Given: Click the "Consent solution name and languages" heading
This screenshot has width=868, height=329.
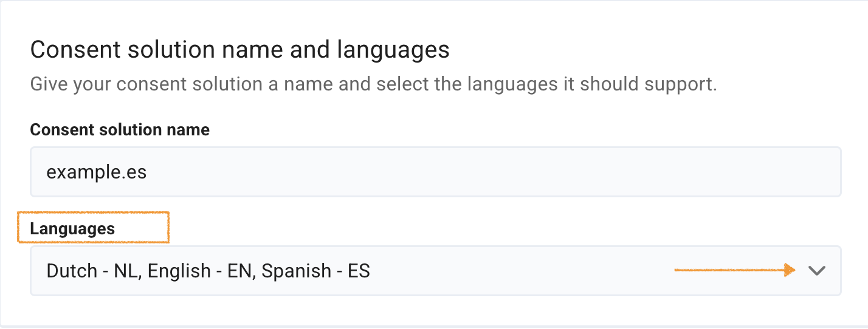Looking at the screenshot, I should pyautogui.click(x=239, y=50).
